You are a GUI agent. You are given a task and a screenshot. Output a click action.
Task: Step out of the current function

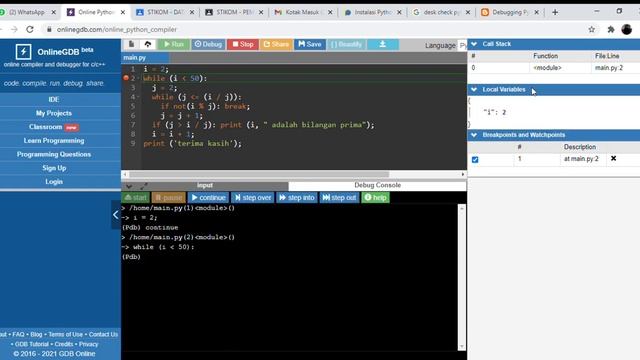click(339, 198)
